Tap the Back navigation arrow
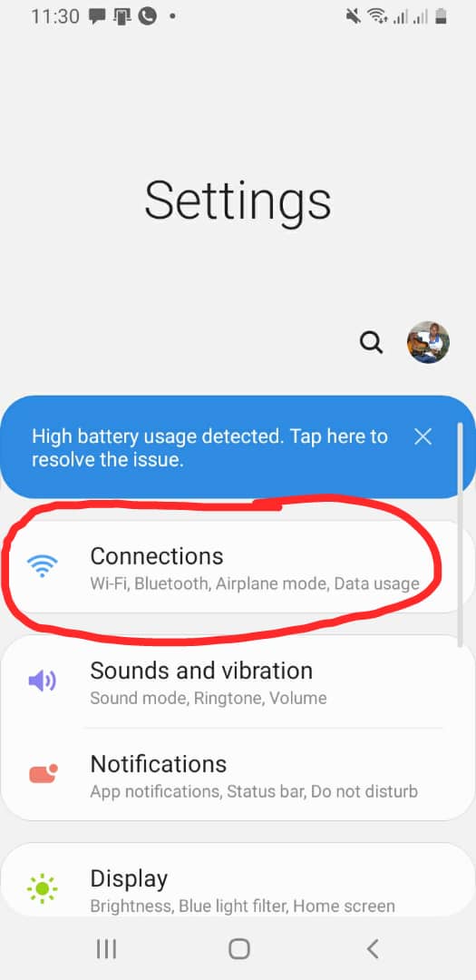 point(373,949)
